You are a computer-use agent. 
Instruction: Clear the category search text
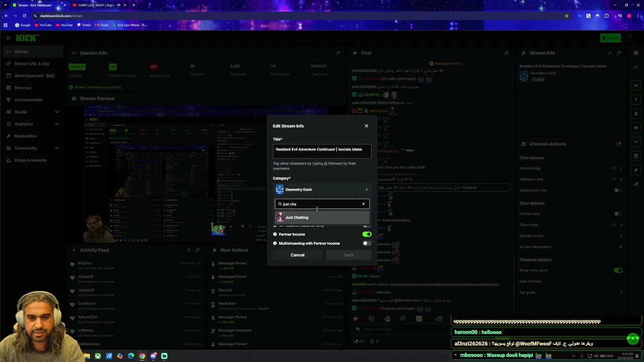(x=363, y=204)
